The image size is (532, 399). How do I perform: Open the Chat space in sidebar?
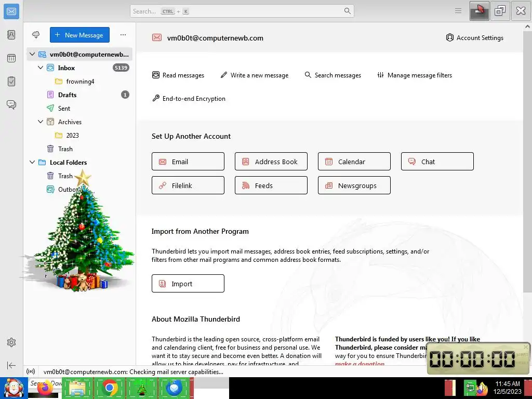[11, 104]
